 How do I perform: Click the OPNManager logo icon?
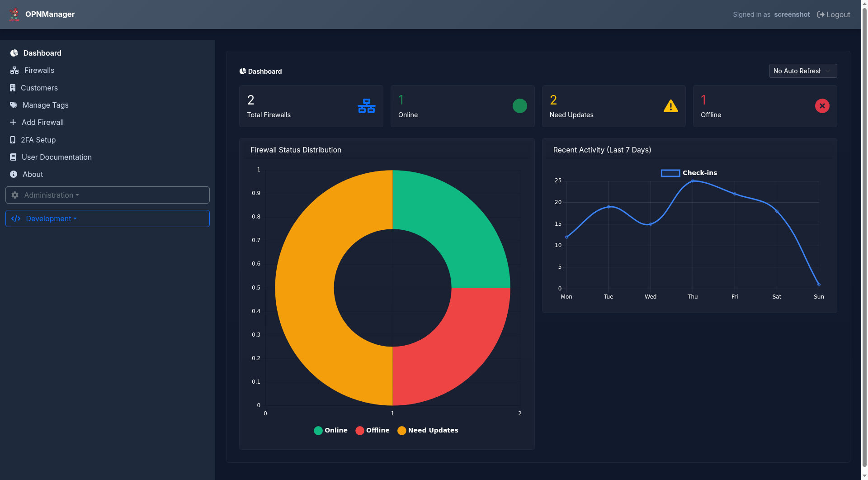click(14, 14)
